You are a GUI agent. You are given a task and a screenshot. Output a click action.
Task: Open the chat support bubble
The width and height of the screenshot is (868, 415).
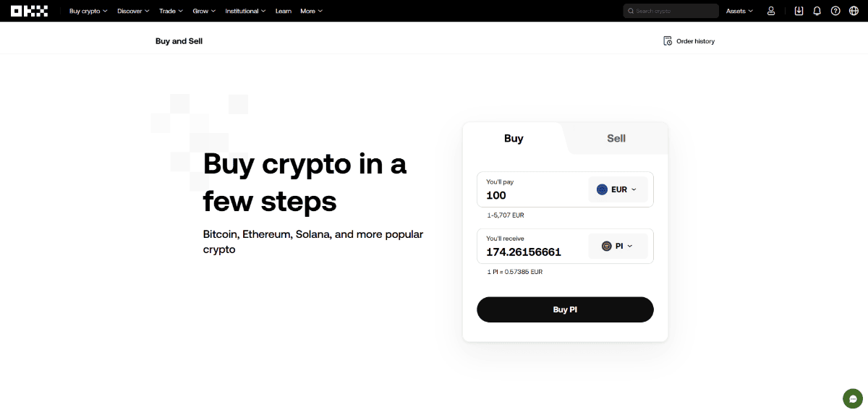pyautogui.click(x=853, y=398)
